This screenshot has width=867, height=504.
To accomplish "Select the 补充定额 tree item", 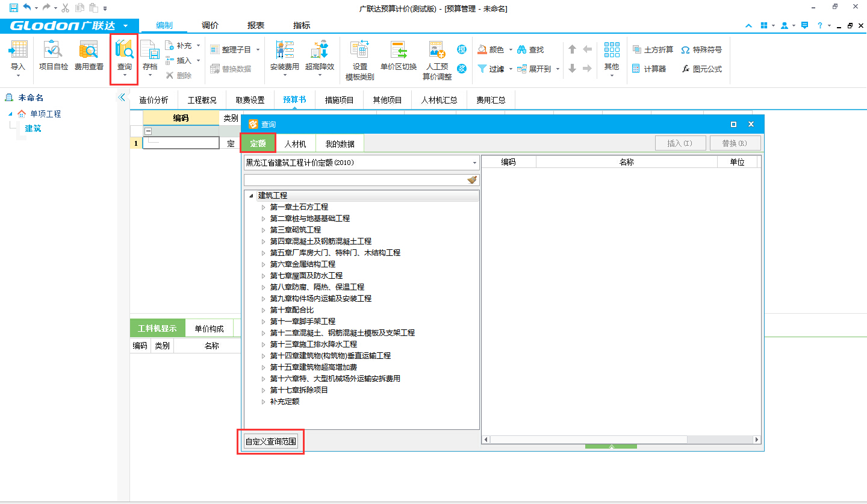I will (x=284, y=402).
